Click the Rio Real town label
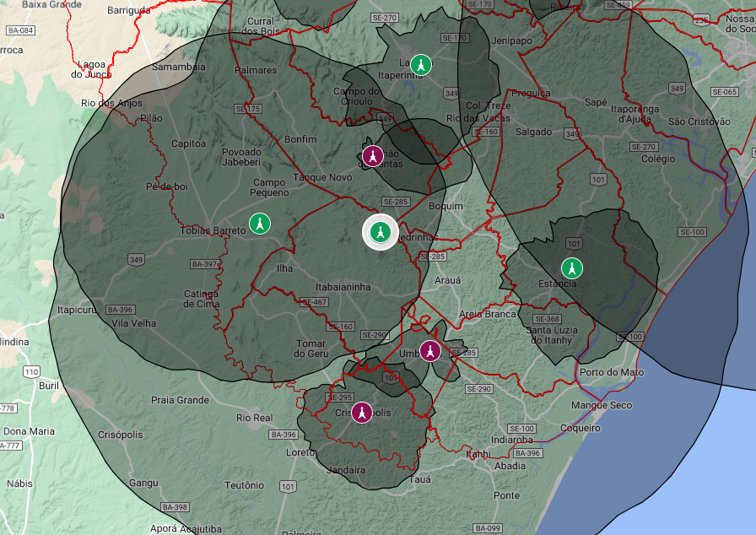This screenshot has width=756, height=535. point(255,418)
